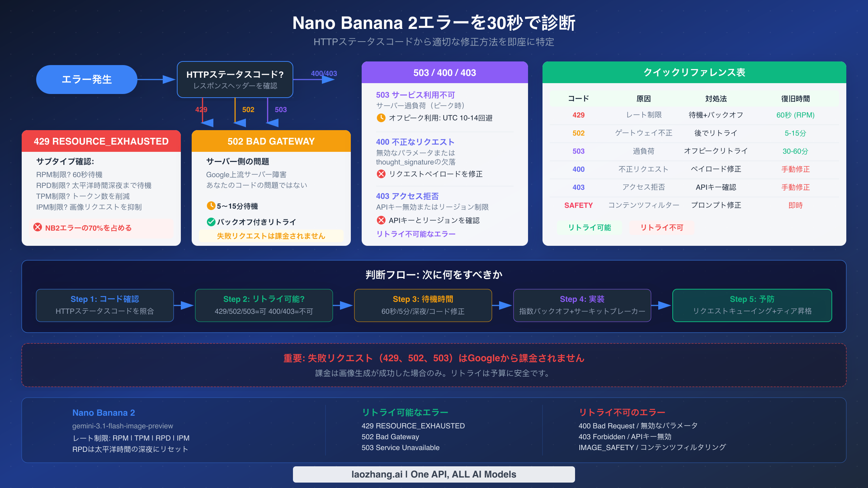The height and width of the screenshot is (488, 868).
Task: Click the red X beside APIキーとリージョンを確認
Action: click(381, 221)
